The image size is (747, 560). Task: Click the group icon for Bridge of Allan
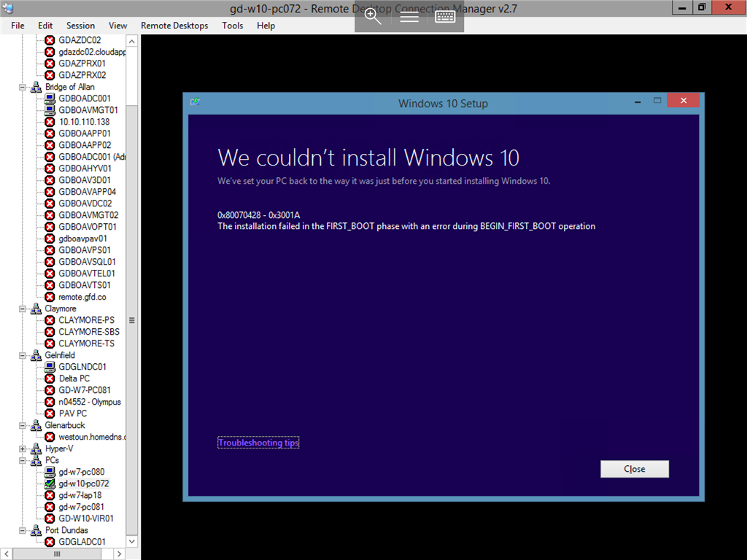coord(36,87)
